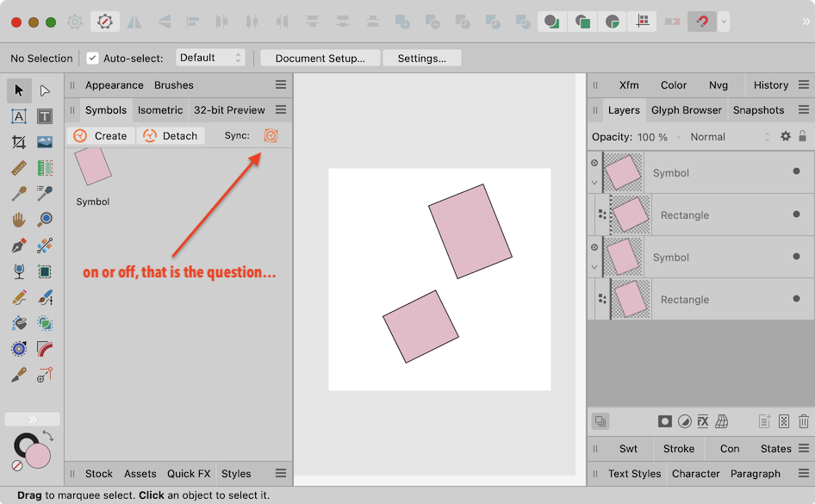Open the Auto-select Default dropdown
The width and height of the screenshot is (815, 504).
tap(210, 58)
